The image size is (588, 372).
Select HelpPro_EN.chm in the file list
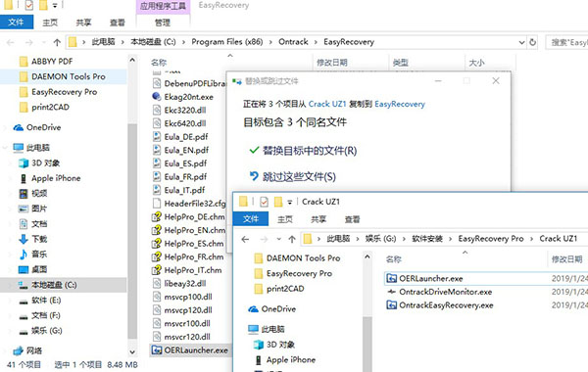(194, 230)
